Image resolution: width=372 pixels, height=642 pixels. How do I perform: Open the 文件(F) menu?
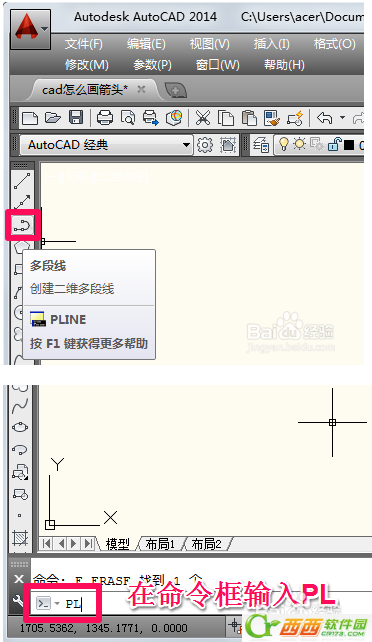click(84, 44)
